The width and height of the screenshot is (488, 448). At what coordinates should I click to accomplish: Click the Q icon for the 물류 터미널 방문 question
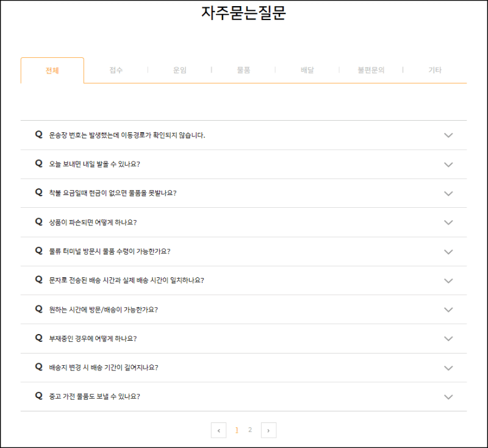[38, 252]
